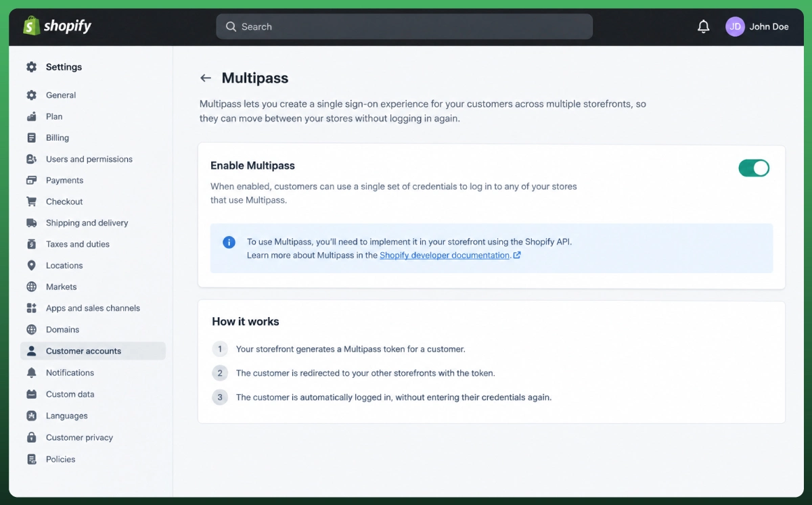Click step 1 number badge

(x=220, y=350)
